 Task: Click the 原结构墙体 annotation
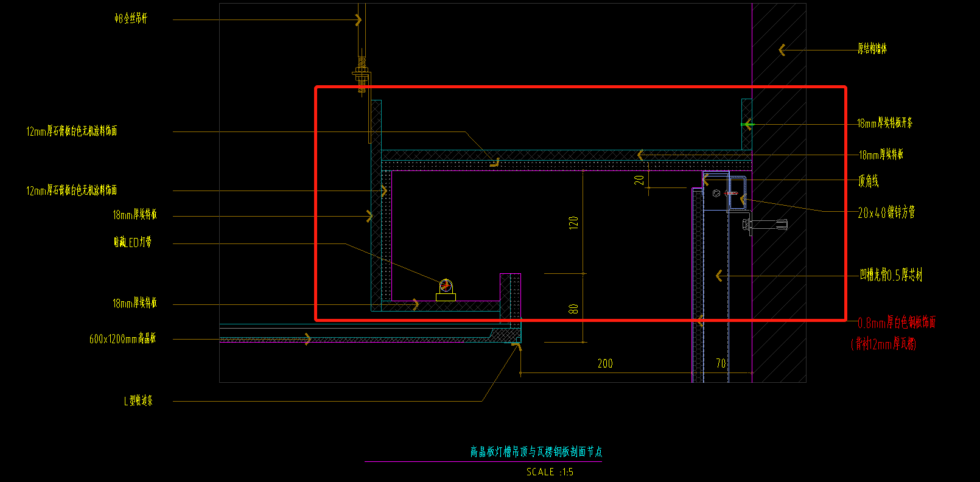tap(872, 49)
